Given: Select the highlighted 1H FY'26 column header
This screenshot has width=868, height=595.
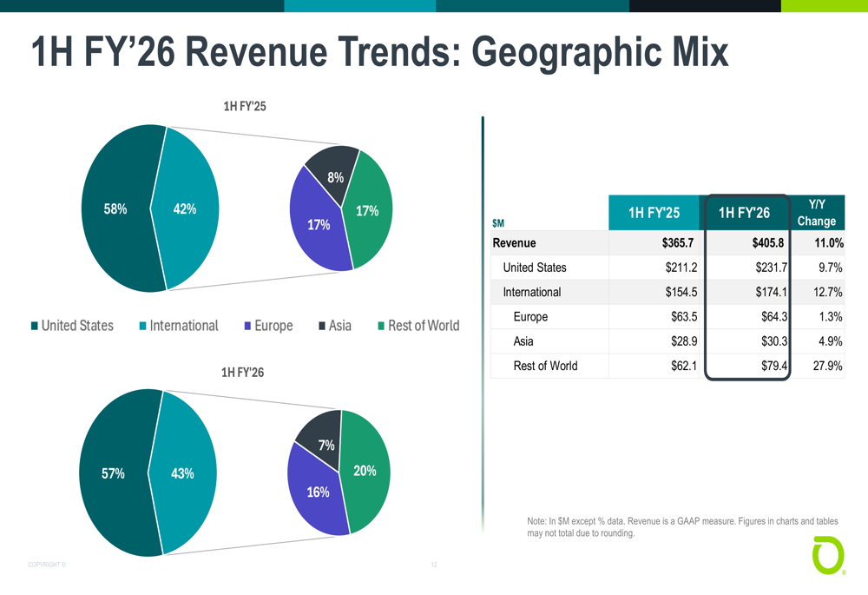Looking at the screenshot, I should (x=745, y=213).
